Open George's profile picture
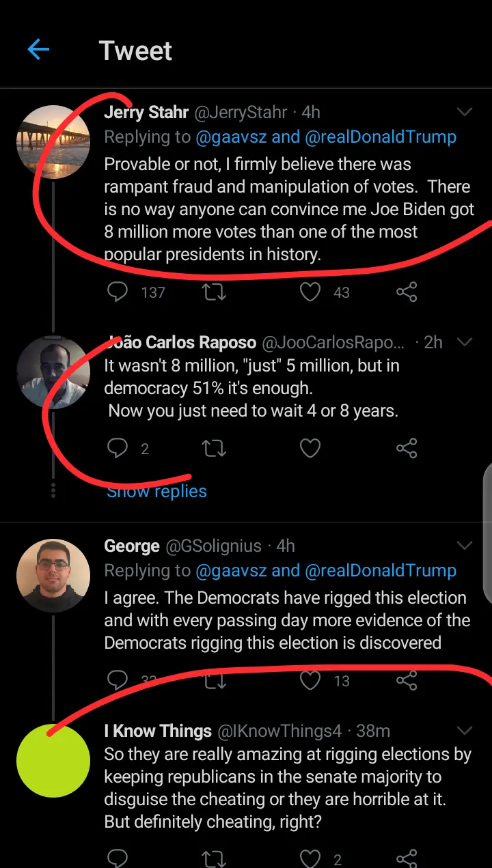Image resolution: width=492 pixels, height=868 pixels. [53, 575]
